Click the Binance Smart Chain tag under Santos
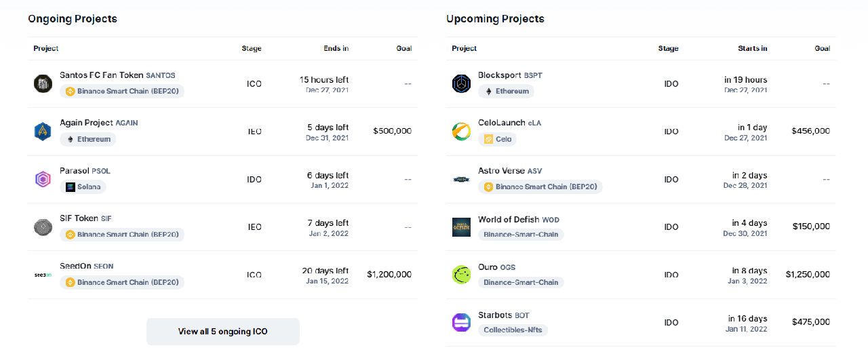The width and height of the screenshot is (868, 352). (122, 91)
